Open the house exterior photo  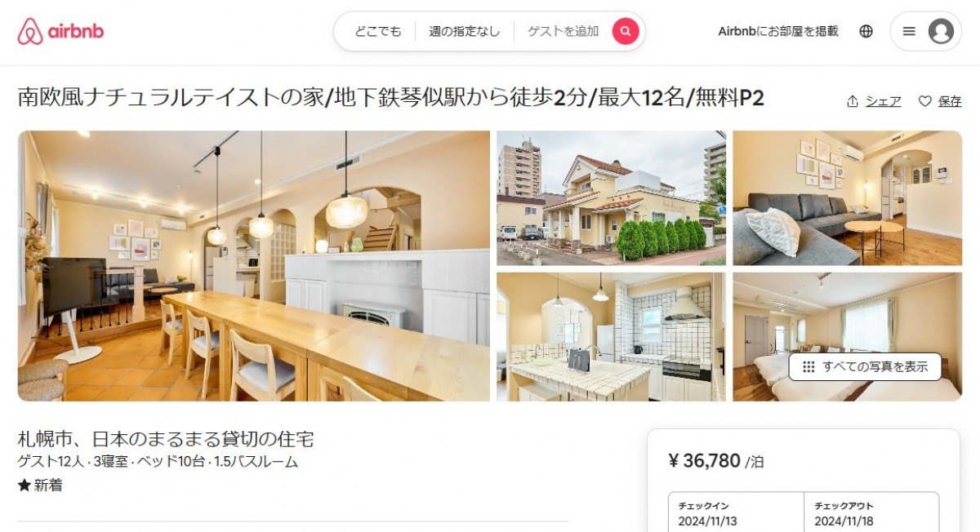[611, 198]
